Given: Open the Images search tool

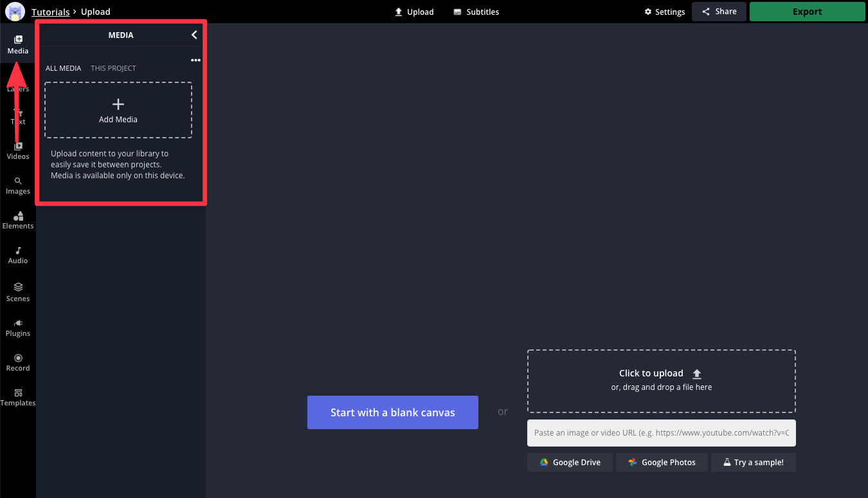Looking at the screenshot, I should tap(18, 185).
